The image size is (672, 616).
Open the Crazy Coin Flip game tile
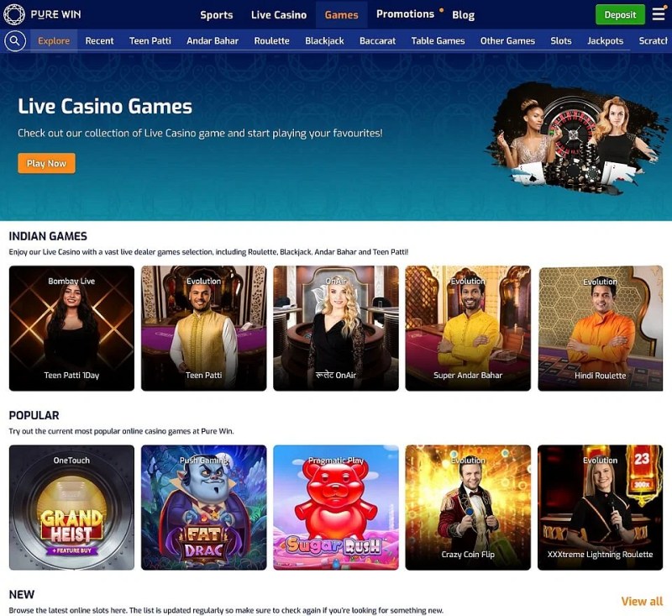pos(468,507)
